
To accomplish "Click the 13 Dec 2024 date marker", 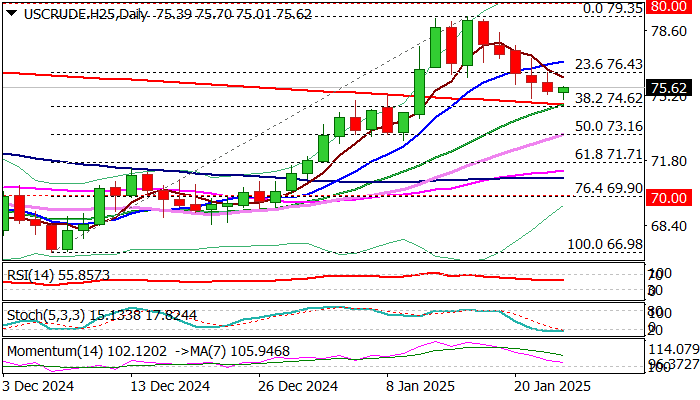I will point(171,386).
